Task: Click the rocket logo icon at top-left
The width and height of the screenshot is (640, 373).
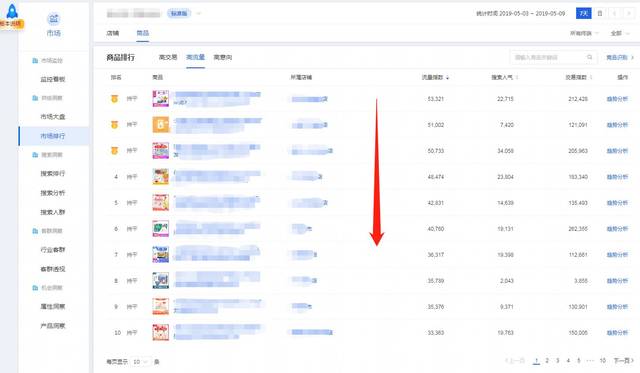Action: tap(12, 11)
